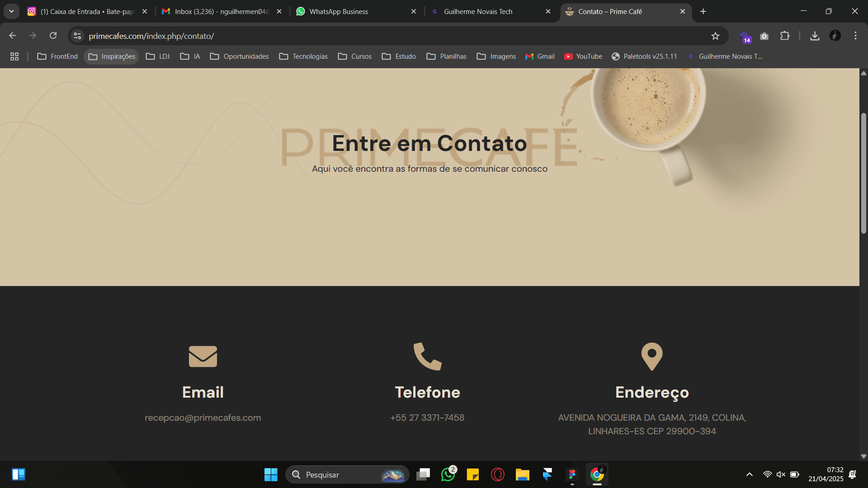The image size is (868, 488).
Task: Click the camera/screenshot extension icon in the toolbar
Action: click(x=764, y=36)
